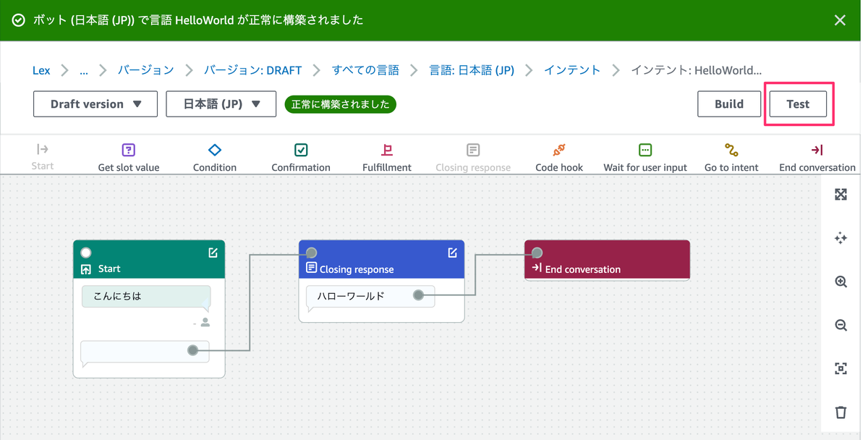Navigate to インテント via breadcrumb

coord(572,70)
